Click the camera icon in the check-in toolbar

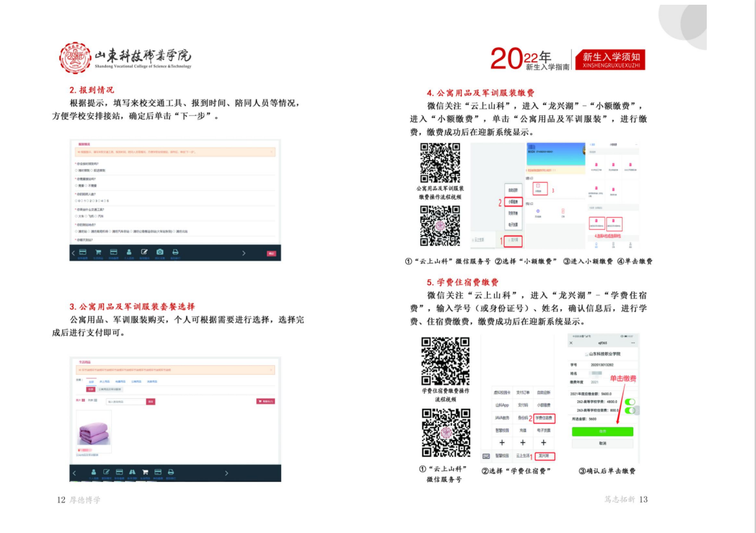[160, 251]
